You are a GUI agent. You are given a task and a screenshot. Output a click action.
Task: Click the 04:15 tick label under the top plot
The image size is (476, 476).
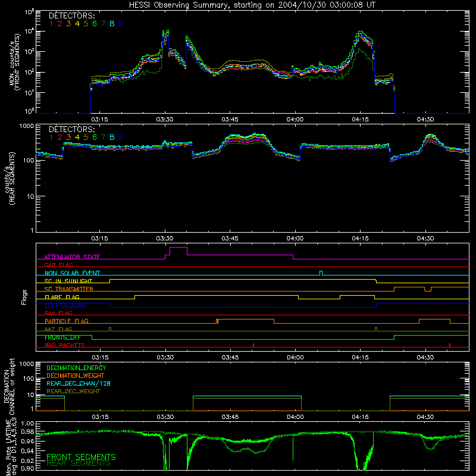361,120
